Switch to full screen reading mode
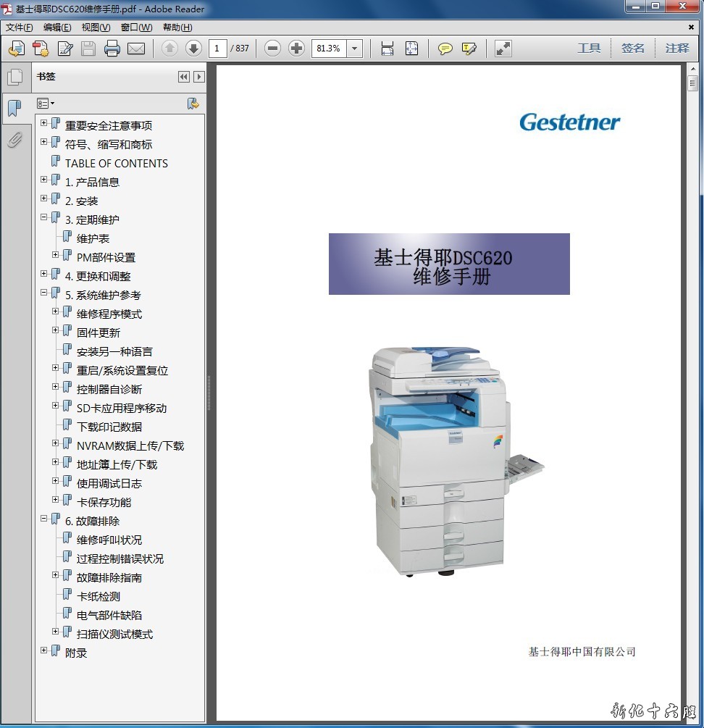Screen dimensions: 704x728 503,49
